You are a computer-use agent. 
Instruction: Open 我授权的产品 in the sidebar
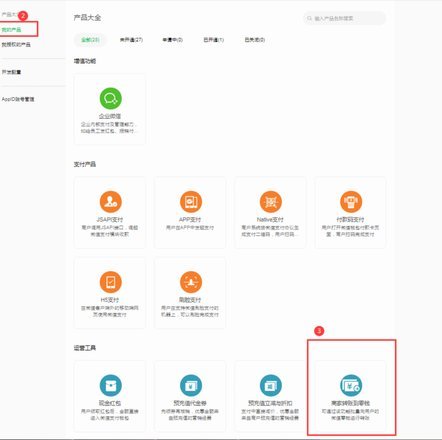(16, 44)
